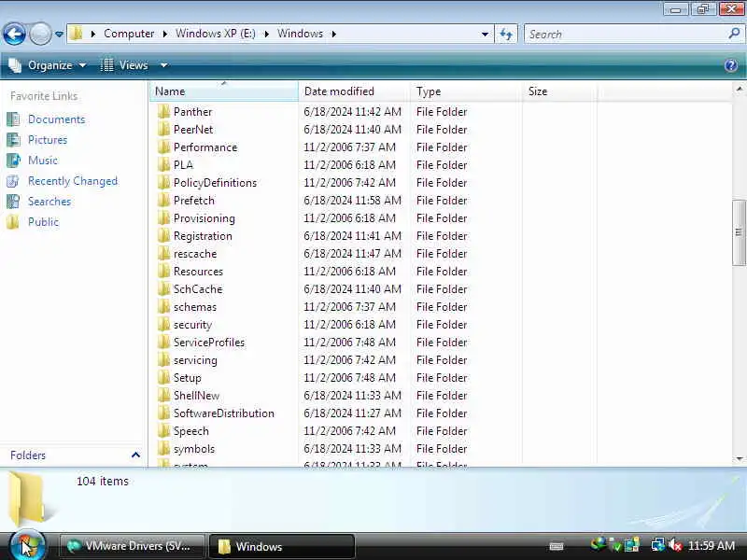Sort by Name column header
The height and width of the screenshot is (560, 747).
click(x=224, y=91)
